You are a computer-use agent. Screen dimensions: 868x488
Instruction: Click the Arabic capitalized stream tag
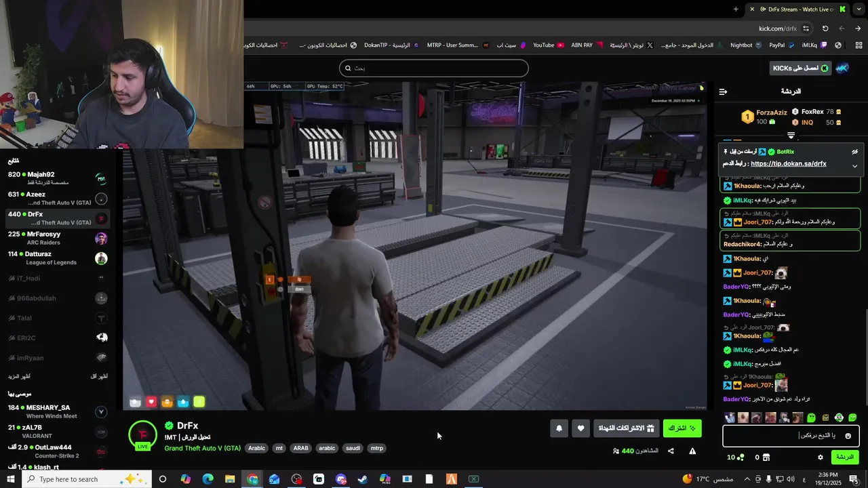256,448
